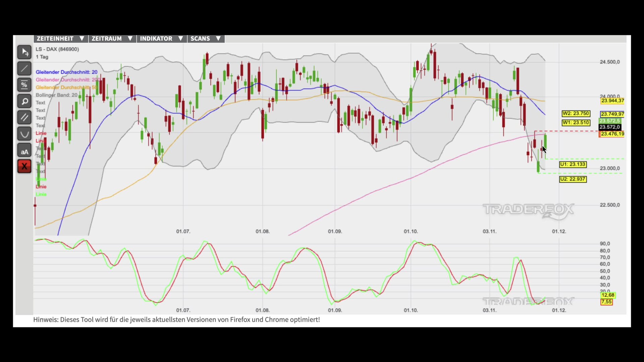Select the aA text annotation tool

(24, 150)
